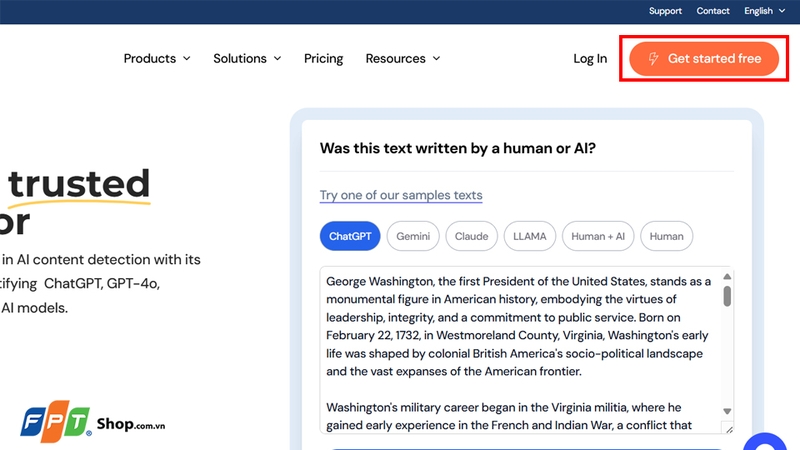
Task: Open the blue chat widget icon
Action: click(x=764, y=442)
